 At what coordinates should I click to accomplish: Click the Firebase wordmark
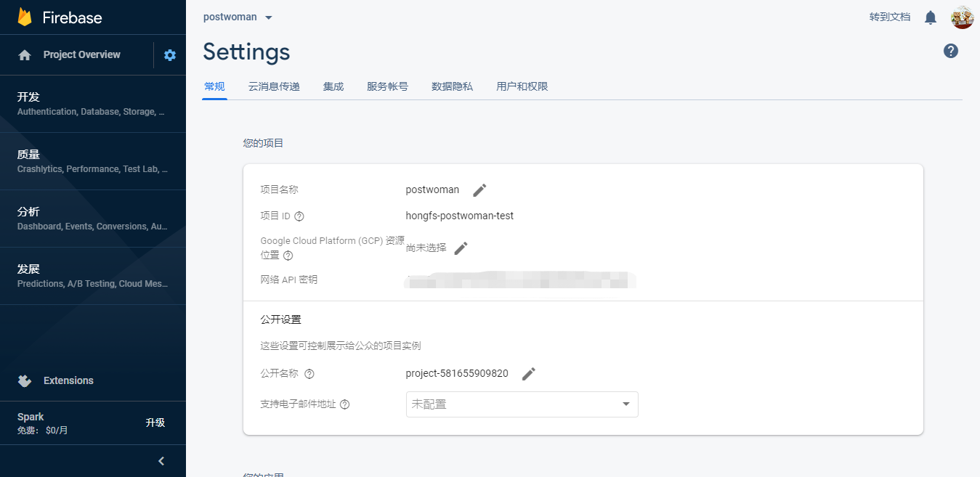click(72, 17)
